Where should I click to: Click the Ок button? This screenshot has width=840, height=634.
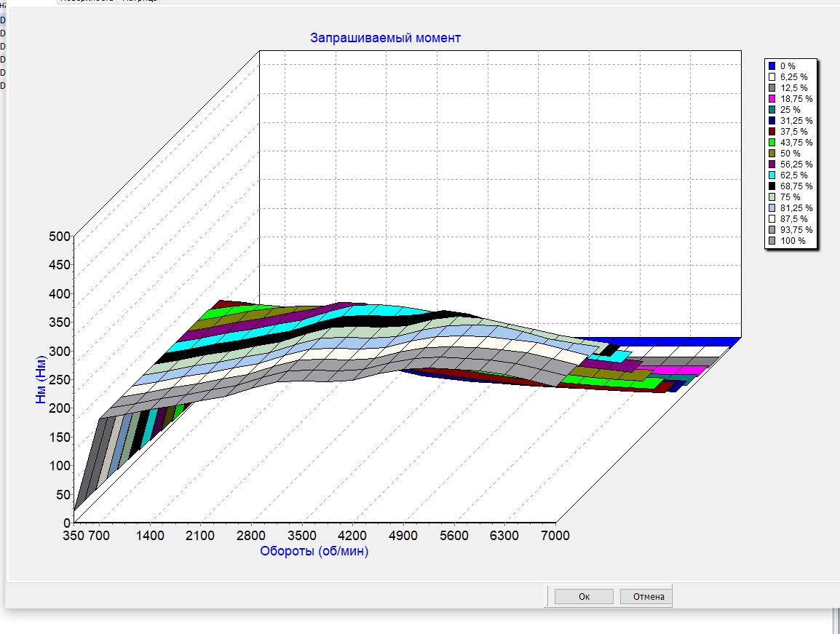coord(583,596)
